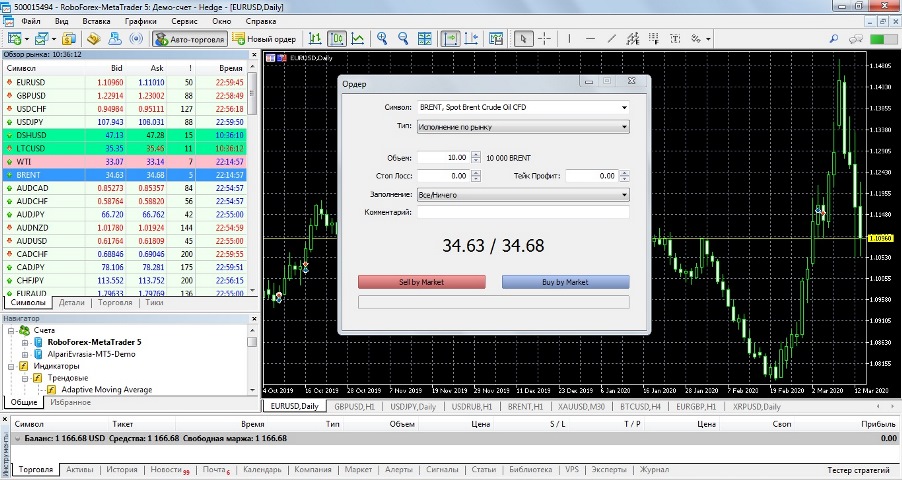The image size is (902, 480).
Task: Switch chart to bar chart mode
Action: click(x=315, y=39)
